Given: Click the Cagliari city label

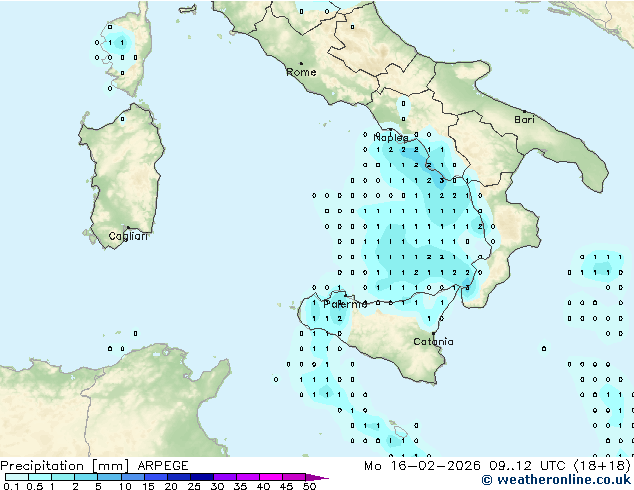Looking at the screenshot, I should [128, 236].
